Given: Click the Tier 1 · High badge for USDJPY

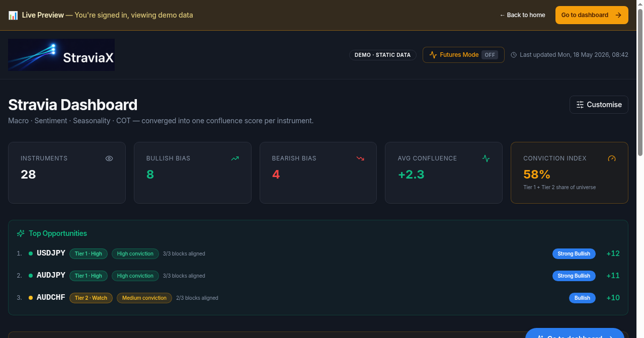Looking at the screenshot, I should pyautogui.click(x=89, y=254).
